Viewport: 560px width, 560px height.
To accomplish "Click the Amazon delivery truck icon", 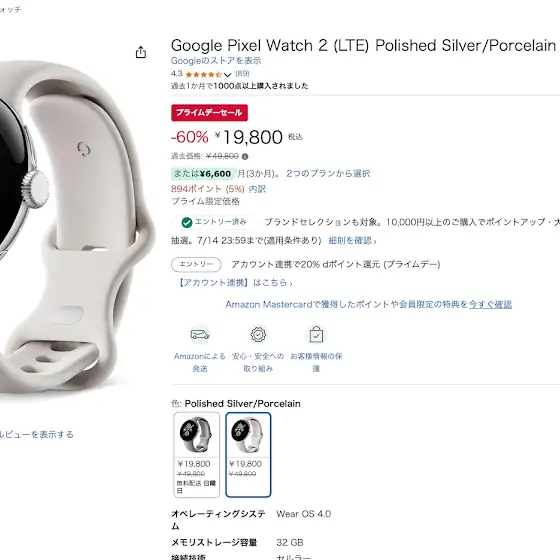I will [200, 335].
